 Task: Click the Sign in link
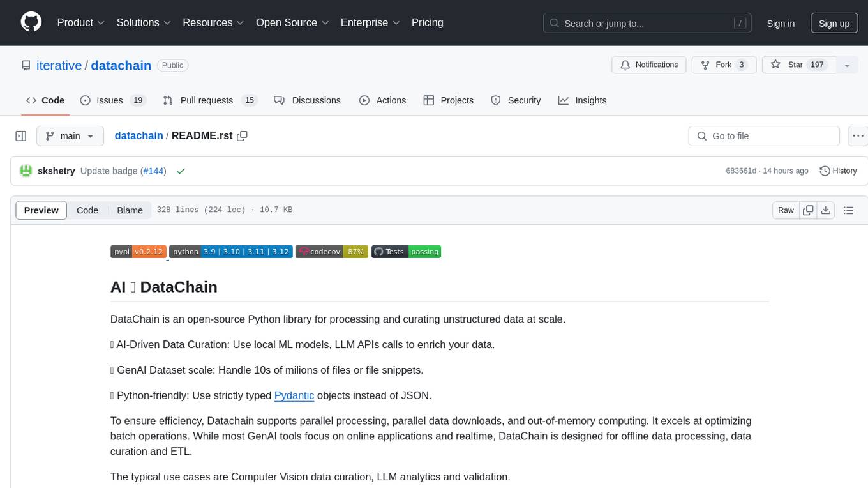tap(781, 23)
